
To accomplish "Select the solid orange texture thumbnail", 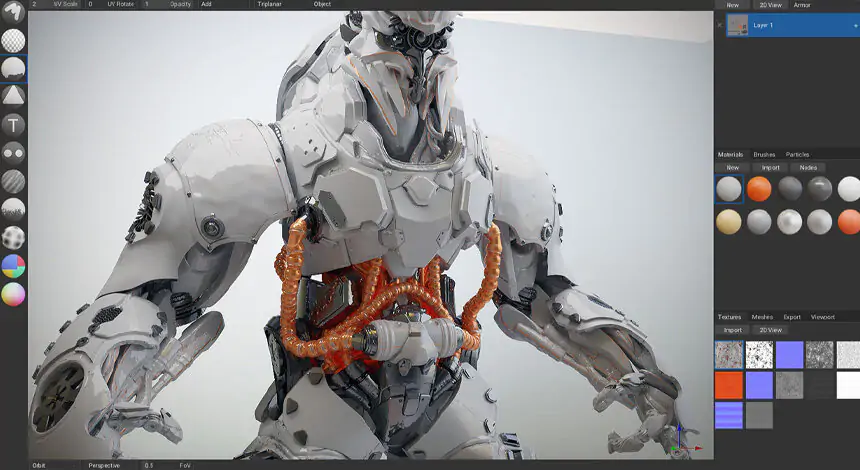I will click(729, 386).
